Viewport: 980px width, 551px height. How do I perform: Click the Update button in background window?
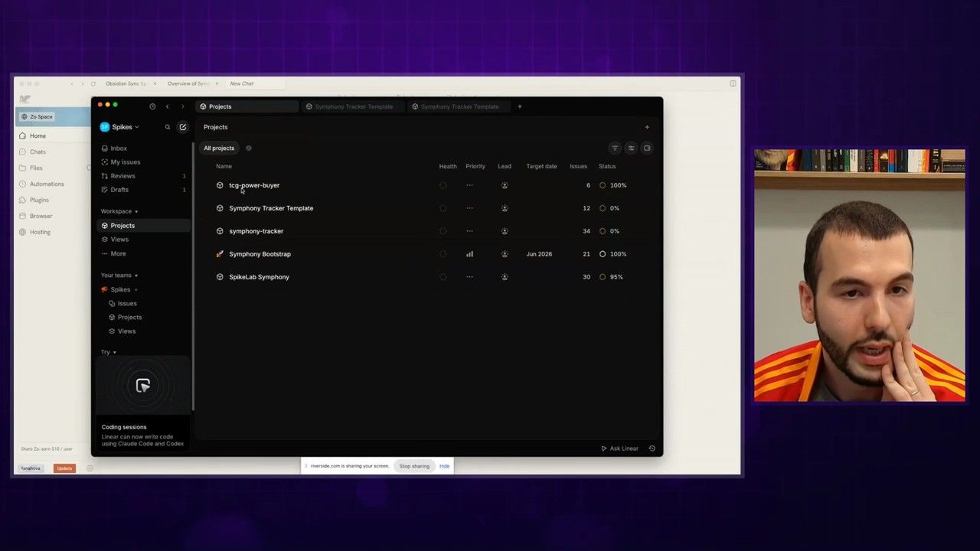click(64, 468)
